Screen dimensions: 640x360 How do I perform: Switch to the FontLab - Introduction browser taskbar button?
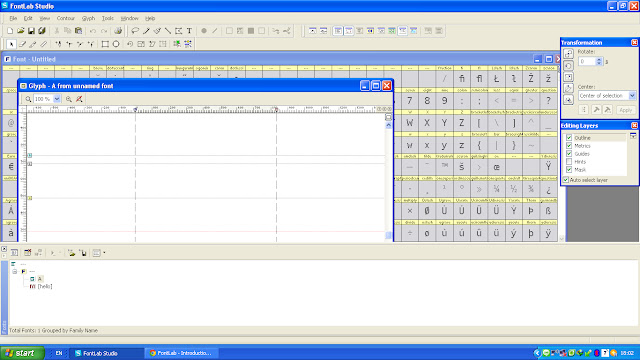point(181,353)
